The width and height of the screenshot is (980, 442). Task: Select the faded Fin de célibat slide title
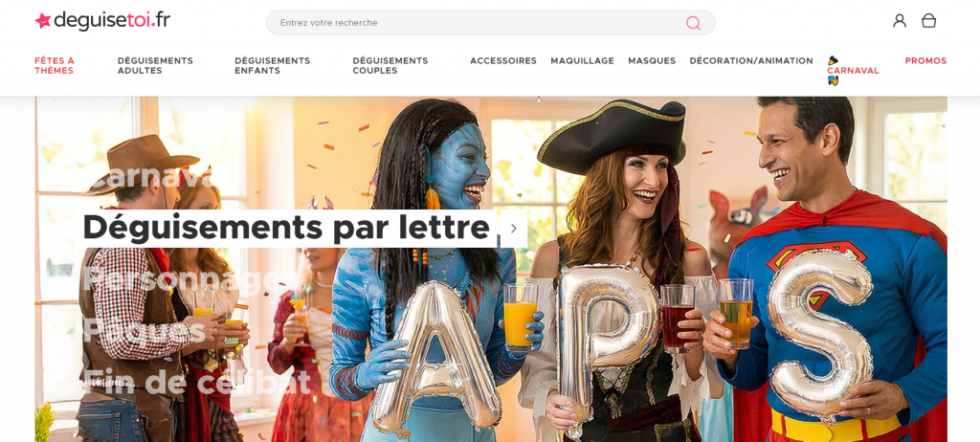pyautogui.click(x=196, y=381)
